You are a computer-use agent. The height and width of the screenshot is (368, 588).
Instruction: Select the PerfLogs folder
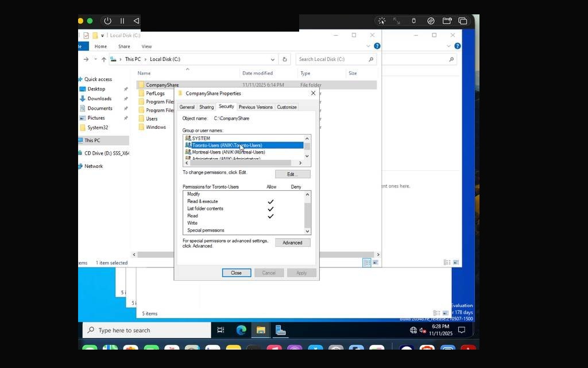(x=155, y=93)
